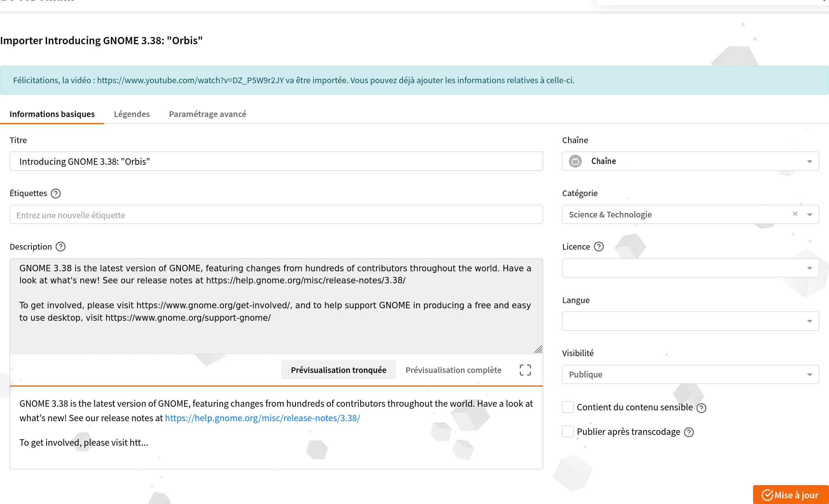
Task: Clear the Science & Technologie category with X
Action: click(x=795, y=214)
